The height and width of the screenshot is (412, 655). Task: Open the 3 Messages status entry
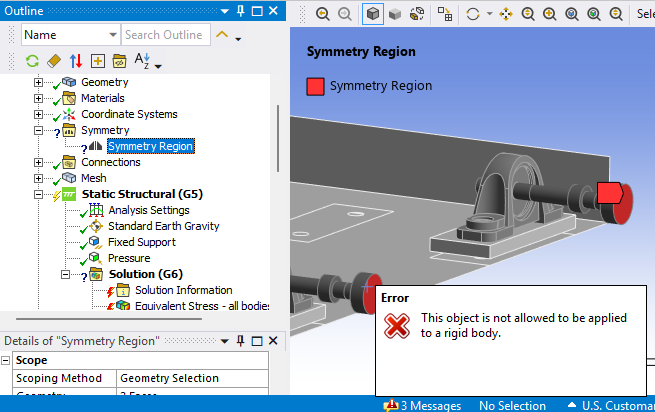422,405
